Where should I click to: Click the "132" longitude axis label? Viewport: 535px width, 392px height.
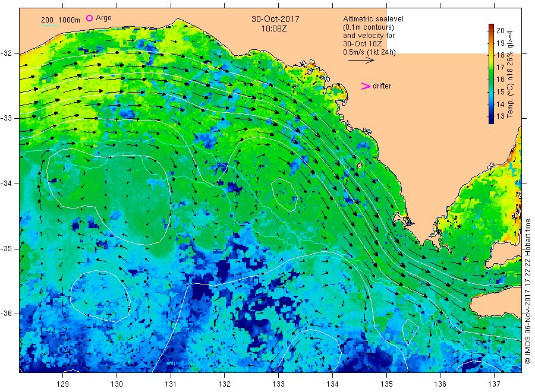(x=225, y=384)
